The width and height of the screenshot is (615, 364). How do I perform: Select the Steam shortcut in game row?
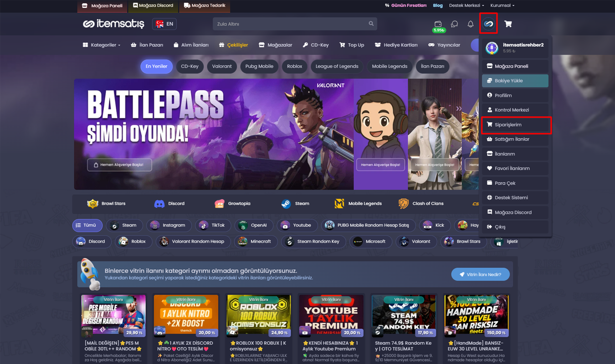(295, 203)
